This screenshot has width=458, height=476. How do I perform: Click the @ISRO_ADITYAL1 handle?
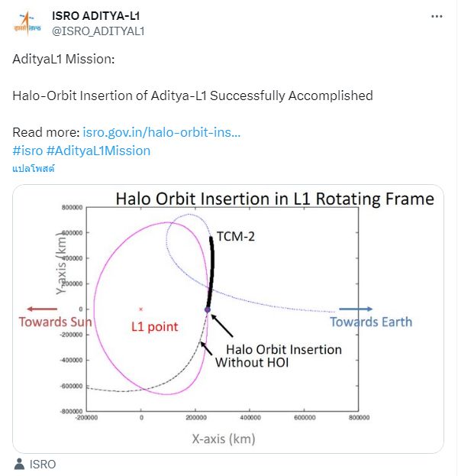tap(98, 31)
